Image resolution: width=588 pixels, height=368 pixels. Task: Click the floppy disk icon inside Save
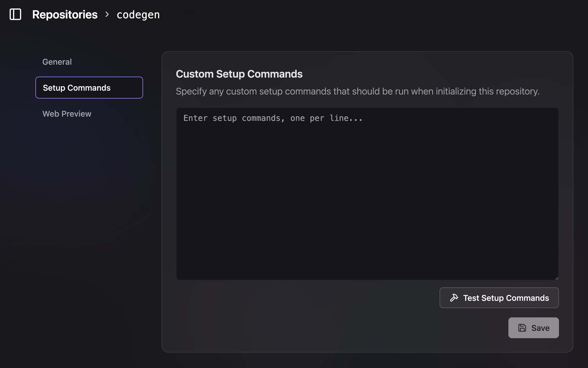tap(522, 328)
